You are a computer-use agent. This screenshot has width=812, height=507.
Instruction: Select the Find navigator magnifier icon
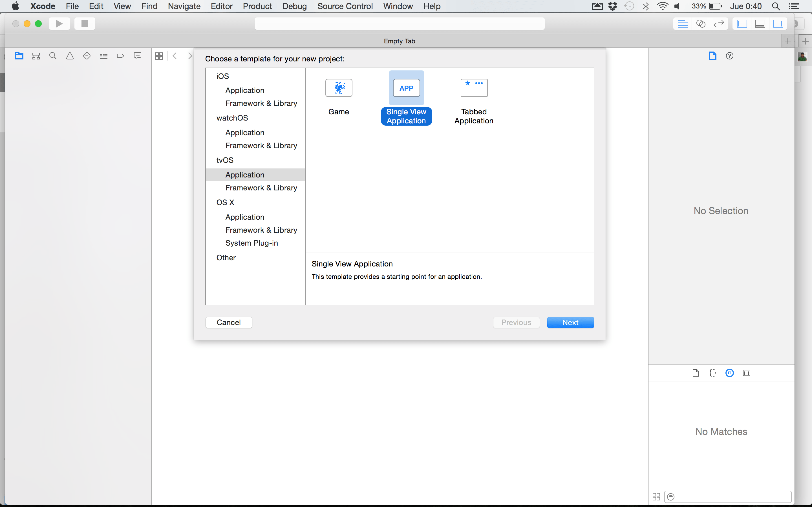[53, 56]
